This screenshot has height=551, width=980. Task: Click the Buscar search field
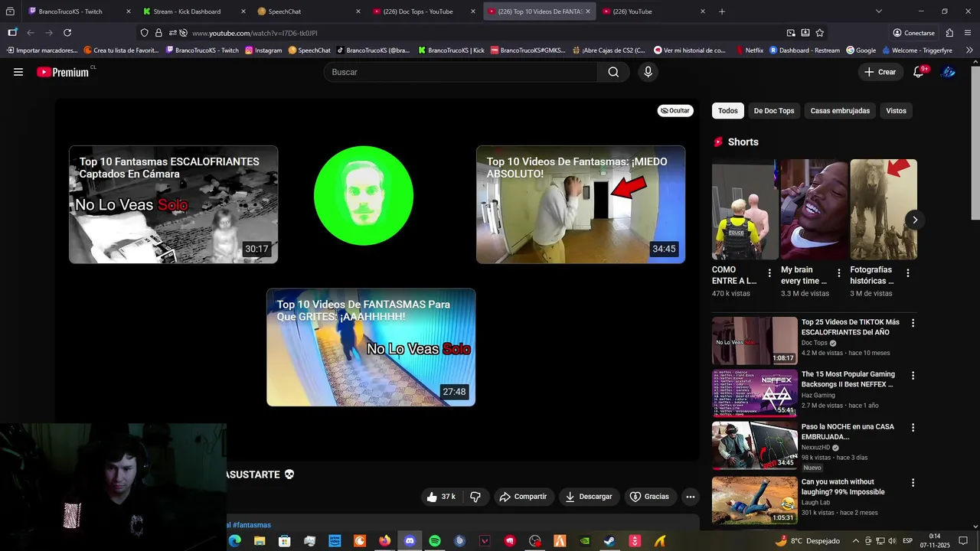coord(461,72)
